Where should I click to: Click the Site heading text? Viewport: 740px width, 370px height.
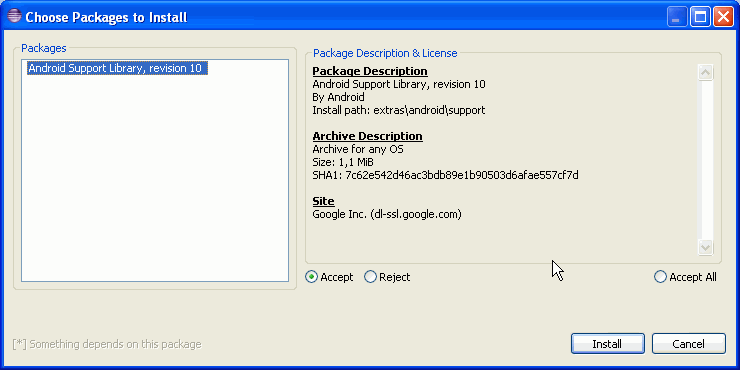point(323,201)
